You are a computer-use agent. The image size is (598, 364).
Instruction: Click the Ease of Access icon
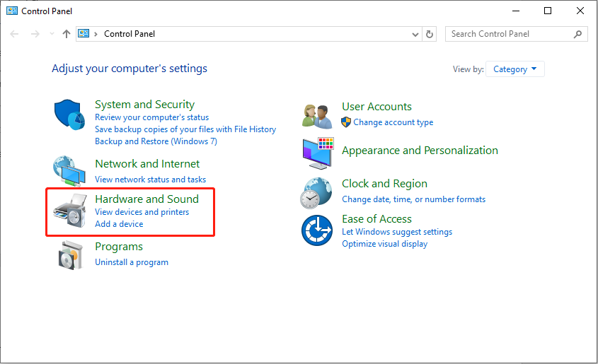[316, 232]
